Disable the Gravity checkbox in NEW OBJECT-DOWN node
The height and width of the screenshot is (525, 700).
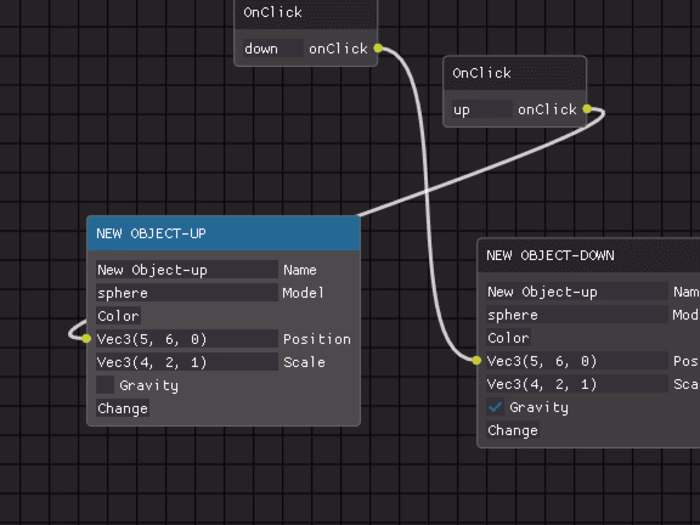point(495,407)
